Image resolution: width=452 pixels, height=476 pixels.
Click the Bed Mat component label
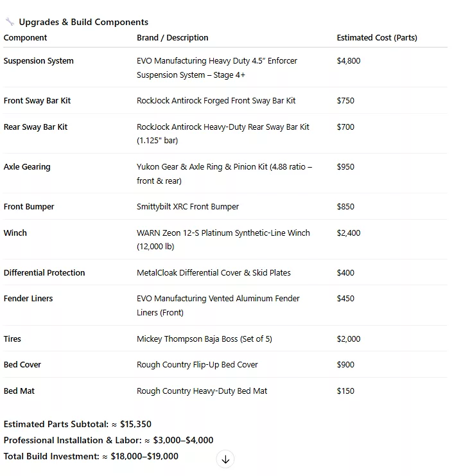(x=19, y=391)
